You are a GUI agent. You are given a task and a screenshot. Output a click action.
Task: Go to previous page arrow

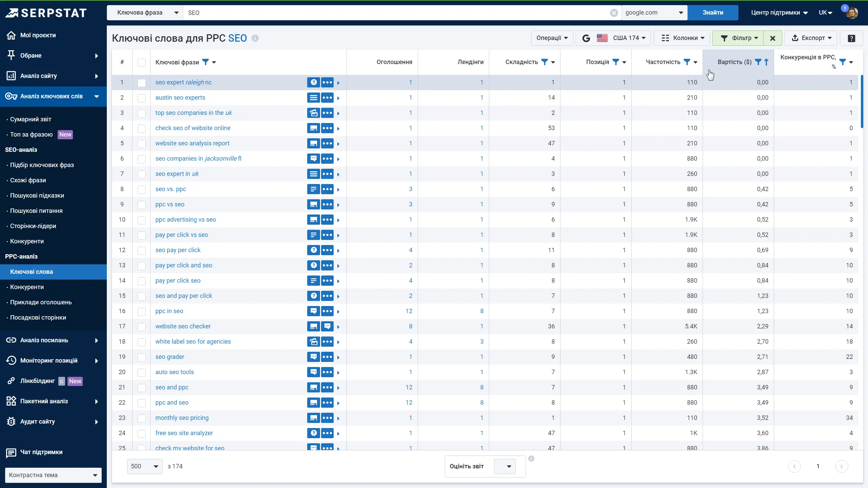(x=794, y=466)
